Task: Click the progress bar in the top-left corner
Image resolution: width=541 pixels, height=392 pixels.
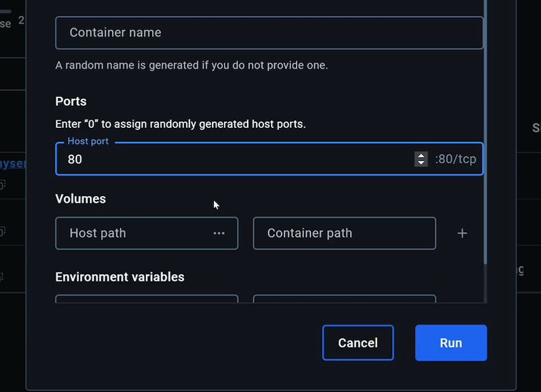Action: pos(6,11)
